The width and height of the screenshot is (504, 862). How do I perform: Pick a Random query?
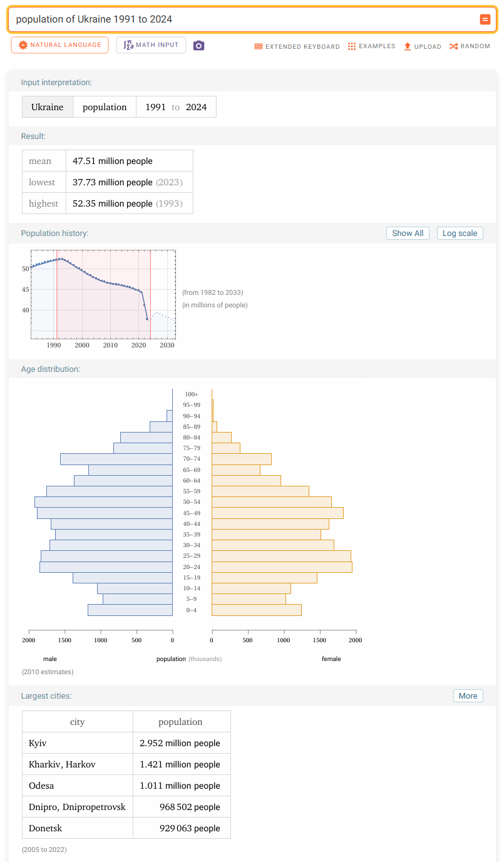[470, 46]
